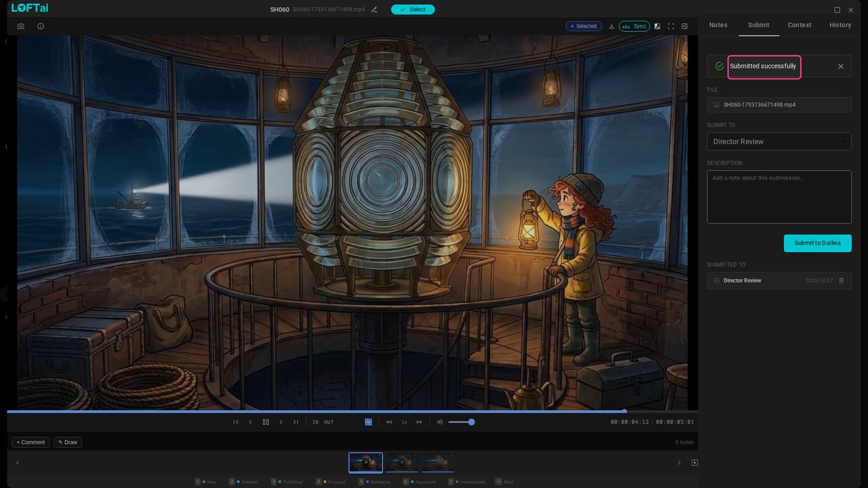Switch to the Context tab
868x488 pixels.
[x=800, y=25]
